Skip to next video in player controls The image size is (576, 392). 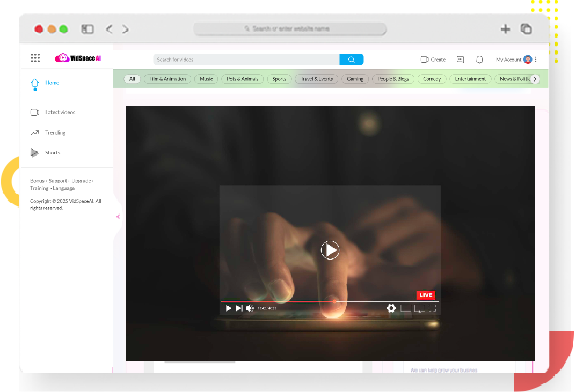tap(239, 308)
